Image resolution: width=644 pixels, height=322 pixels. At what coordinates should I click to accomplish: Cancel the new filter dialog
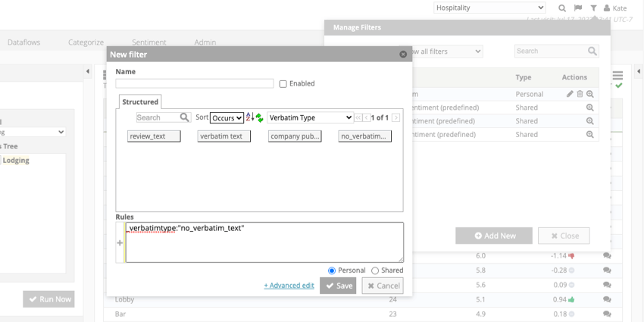pyautogui.click(x=383, y=286)
